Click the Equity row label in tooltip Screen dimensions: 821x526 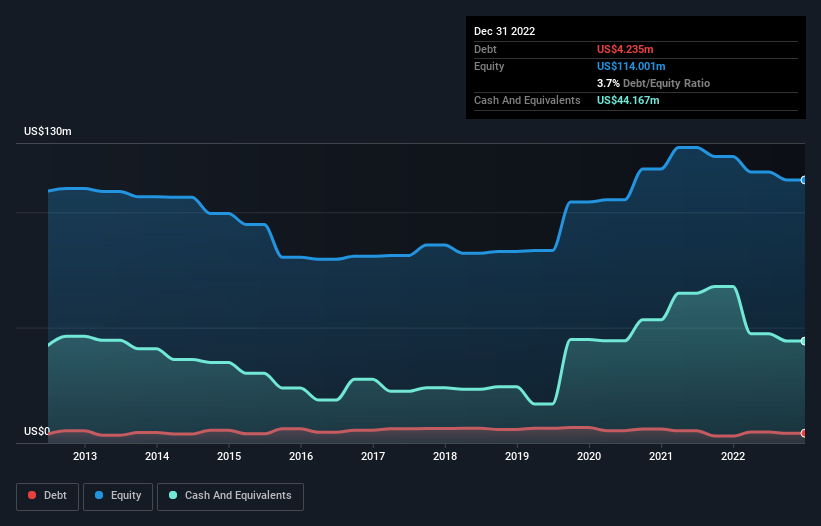pyautogui.click(x=489, y=66)
